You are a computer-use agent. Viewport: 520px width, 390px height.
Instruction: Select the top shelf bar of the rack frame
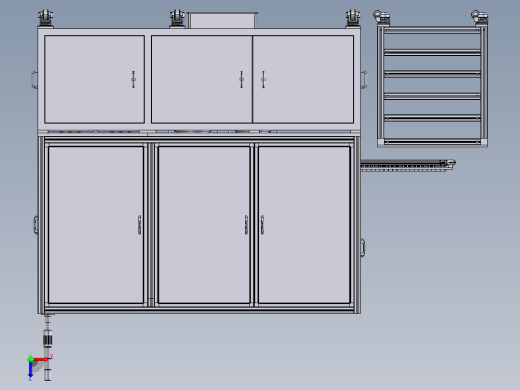[x=432, y=30]
